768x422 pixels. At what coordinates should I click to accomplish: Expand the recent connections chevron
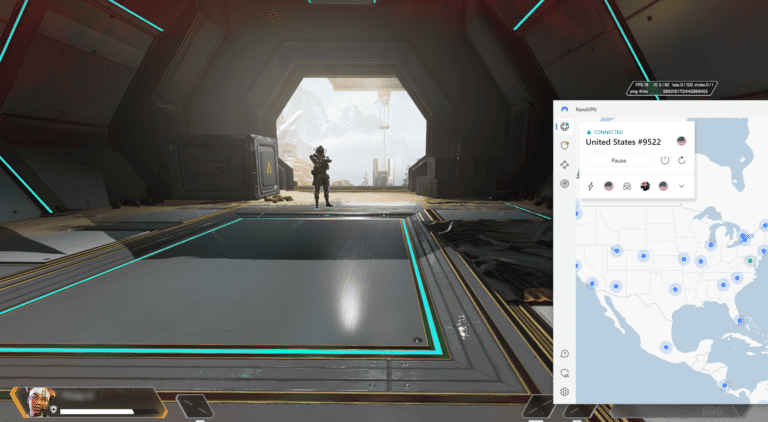pos(681,186)
